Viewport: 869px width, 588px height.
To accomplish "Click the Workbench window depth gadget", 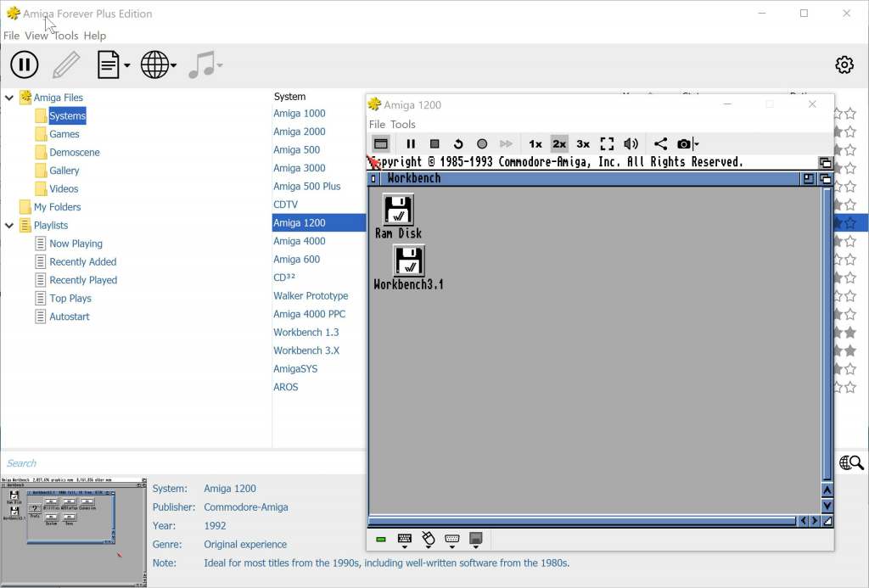I will click(x=825, y=178).
